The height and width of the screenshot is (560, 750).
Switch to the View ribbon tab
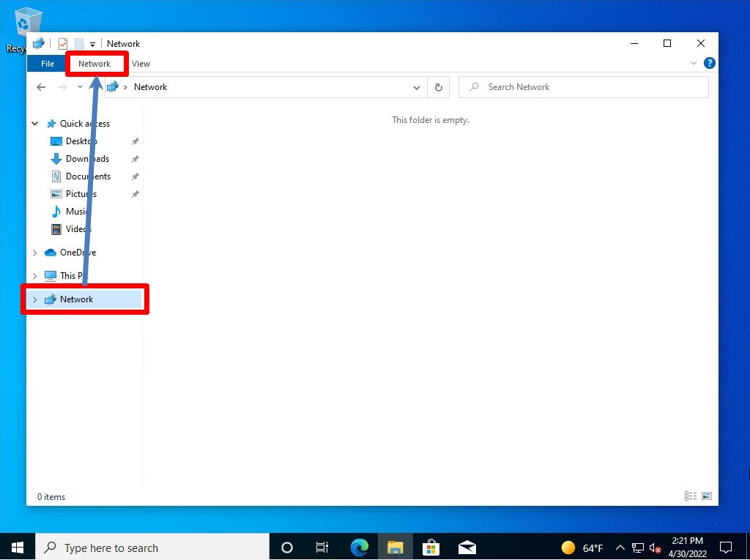(141, 64)
